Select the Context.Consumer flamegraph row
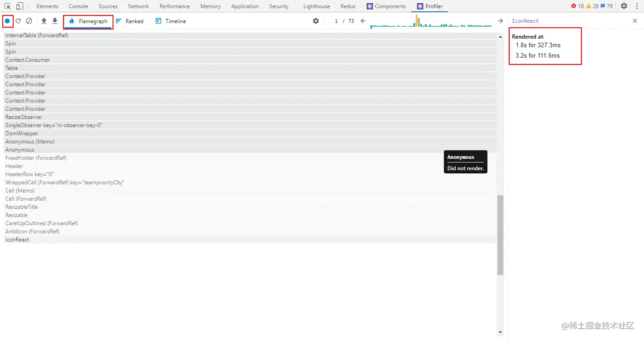 pyautogui.click(x=250, y=60)
